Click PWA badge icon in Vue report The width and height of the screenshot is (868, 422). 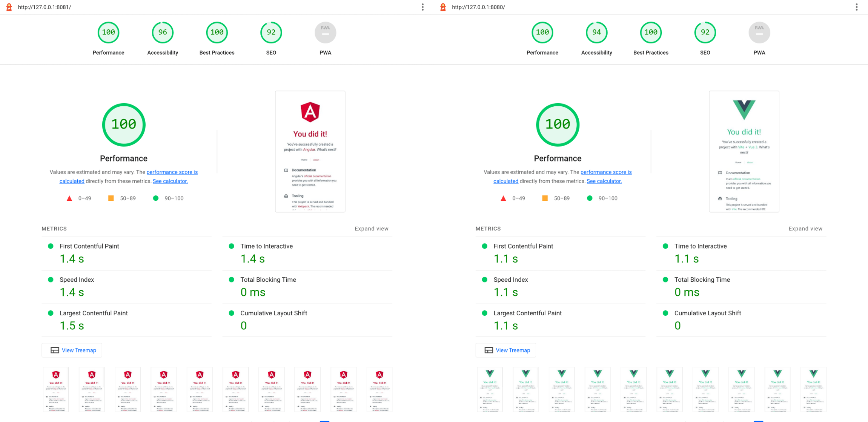759,32
